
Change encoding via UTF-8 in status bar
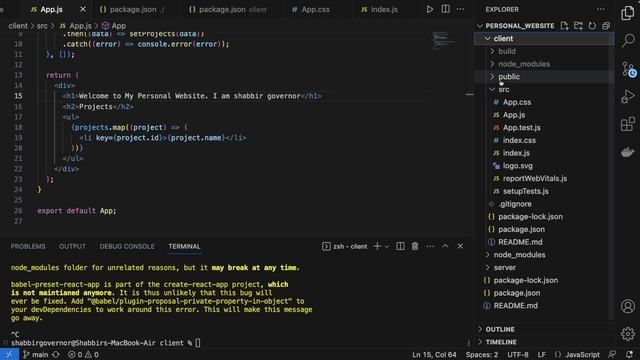tap(518, 354)
